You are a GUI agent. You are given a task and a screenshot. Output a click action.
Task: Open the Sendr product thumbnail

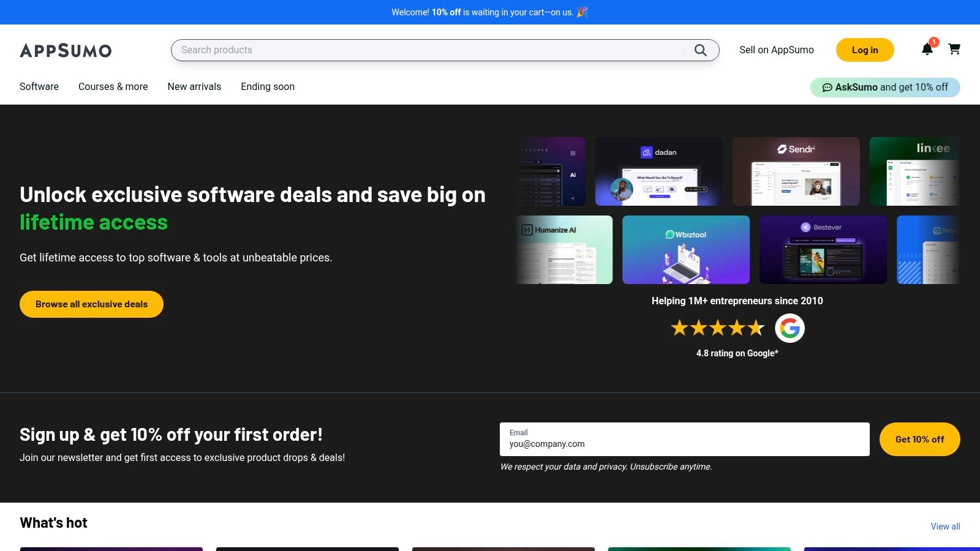pyautogui.click(x=796, y=171)
